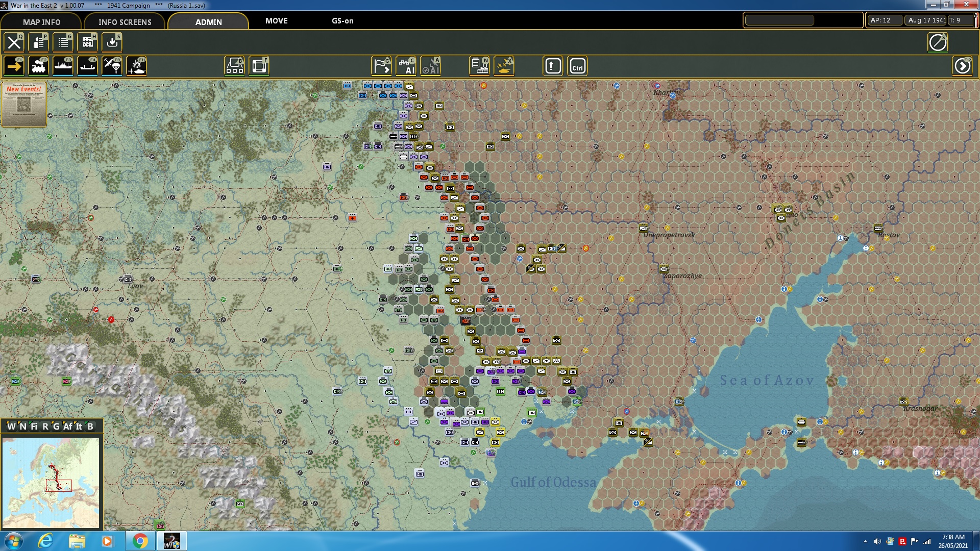Select the F1 Move mode arrow icon

click(x=14, y=66)
